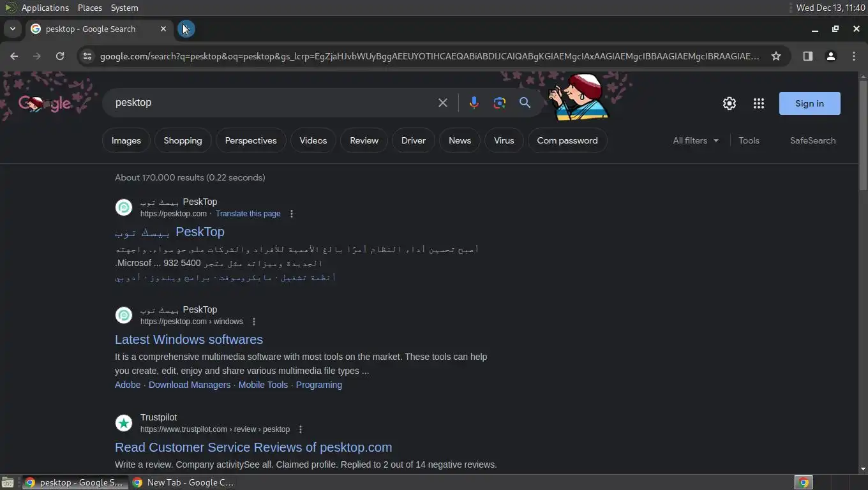Open the Google apps grid
This screenshot has width=868, height=490.
(759, 103)
